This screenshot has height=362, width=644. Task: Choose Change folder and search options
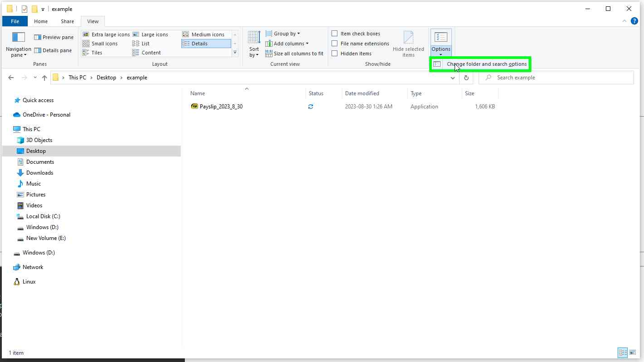pyautogui.click(x=480, y=64)
